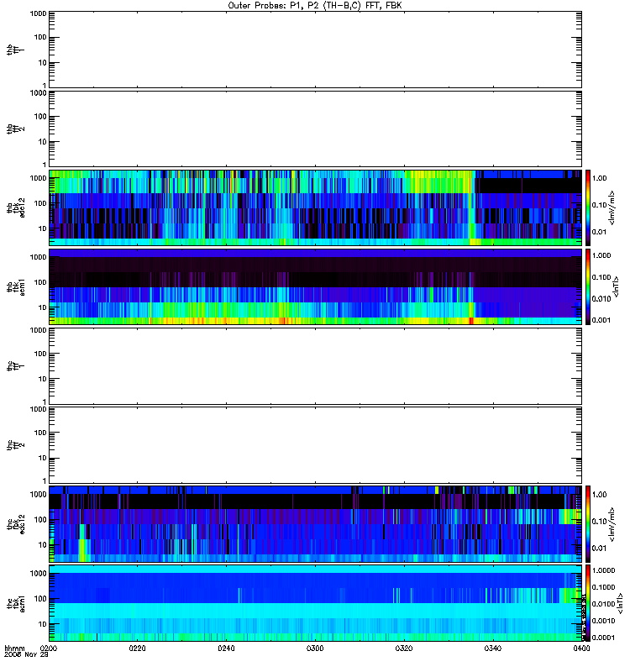Click the 'thc fbk edc12' vertical panel label
Viewport: 630px width, 672px height.
[16, 524]
